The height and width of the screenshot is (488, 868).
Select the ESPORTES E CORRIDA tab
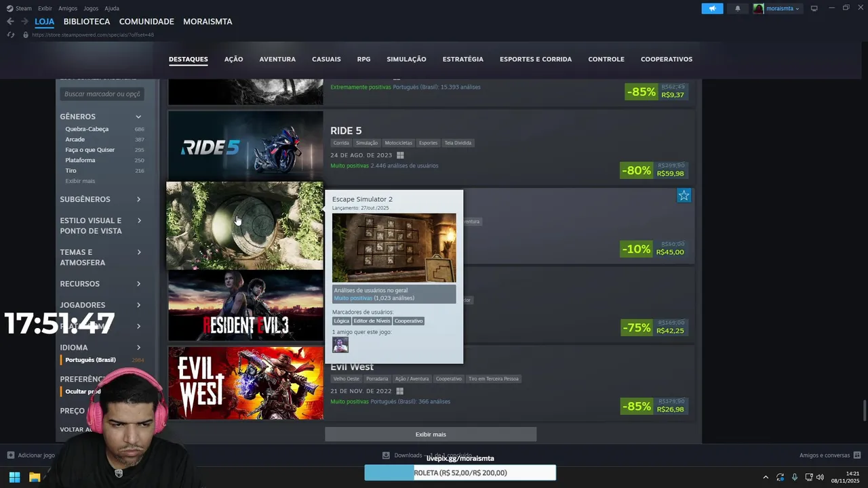(x=536, y=59)
